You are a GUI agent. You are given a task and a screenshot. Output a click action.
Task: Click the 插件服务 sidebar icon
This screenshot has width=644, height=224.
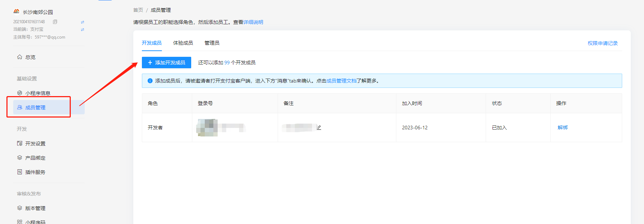[20, 172]
